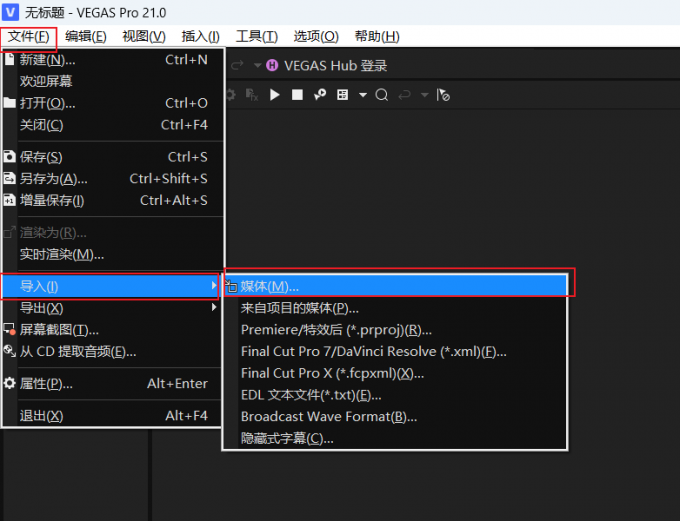This screenshot has width=680, height=521.
Task: Click the 另存为 icon
Action: 9,178
